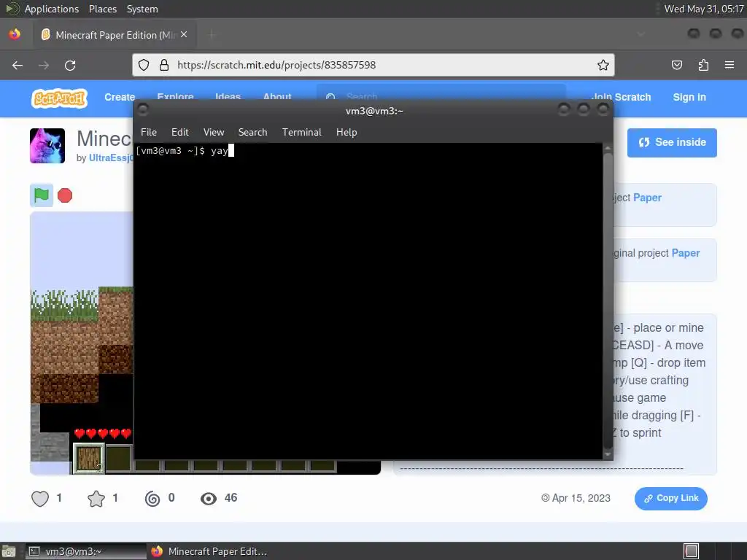Click the eye views icon
Viewport: 747px width, 560px height.
(208, 499)
